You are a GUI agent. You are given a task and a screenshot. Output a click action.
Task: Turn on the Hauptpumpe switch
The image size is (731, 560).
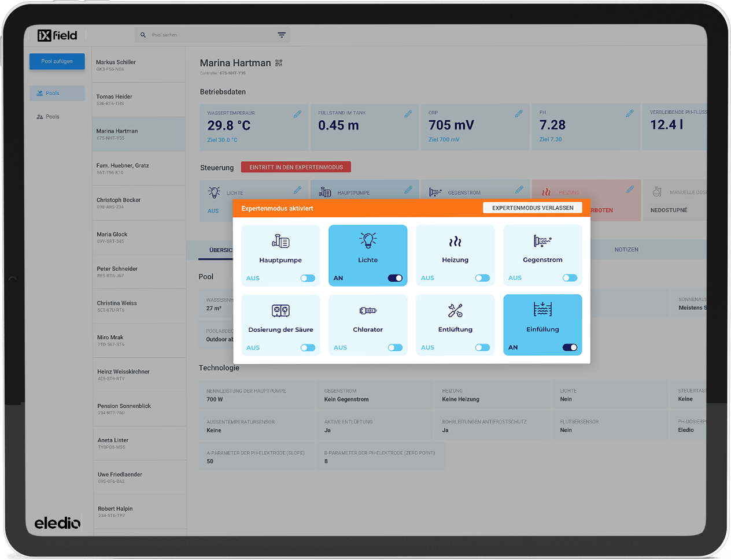pos(308,278)
